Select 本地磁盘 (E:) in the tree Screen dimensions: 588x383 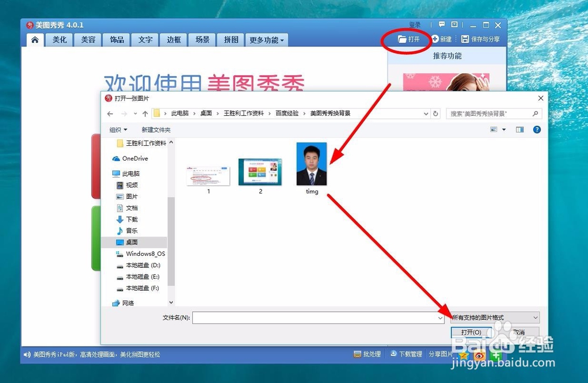click(x=138, y=277)
